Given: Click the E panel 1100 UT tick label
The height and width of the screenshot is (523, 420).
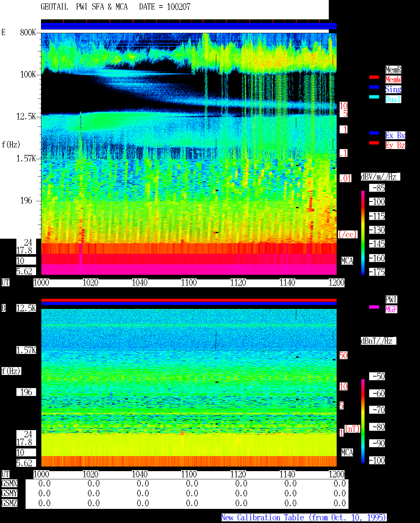Looking at the screenshot, I should pyautogui.click(x=189, y=282).
